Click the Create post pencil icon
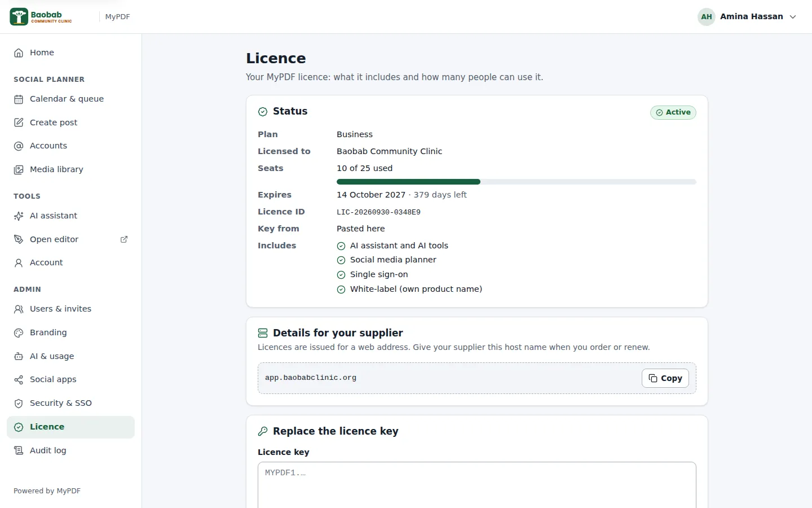The image size is (812, 508). (x=19, y=122)
